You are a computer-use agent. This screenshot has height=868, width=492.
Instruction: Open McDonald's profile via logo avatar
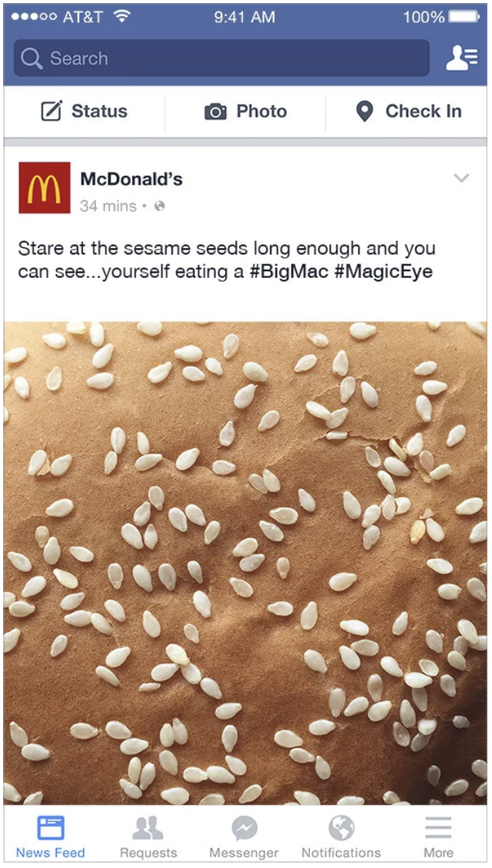[45, 187]
